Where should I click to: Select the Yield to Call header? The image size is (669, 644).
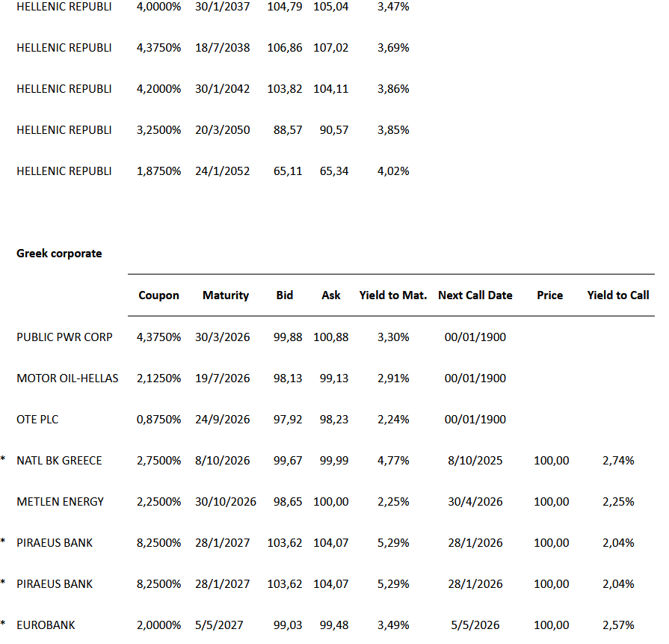[x=618, y=295]
